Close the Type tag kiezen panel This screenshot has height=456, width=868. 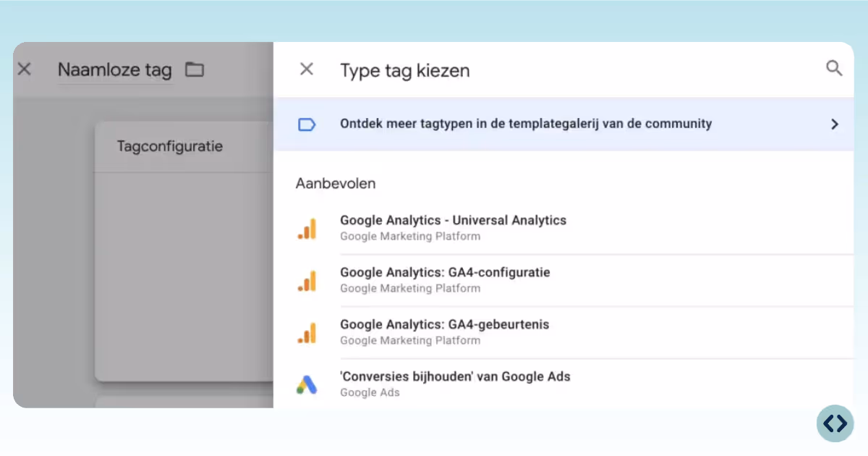tap(307, 69)
